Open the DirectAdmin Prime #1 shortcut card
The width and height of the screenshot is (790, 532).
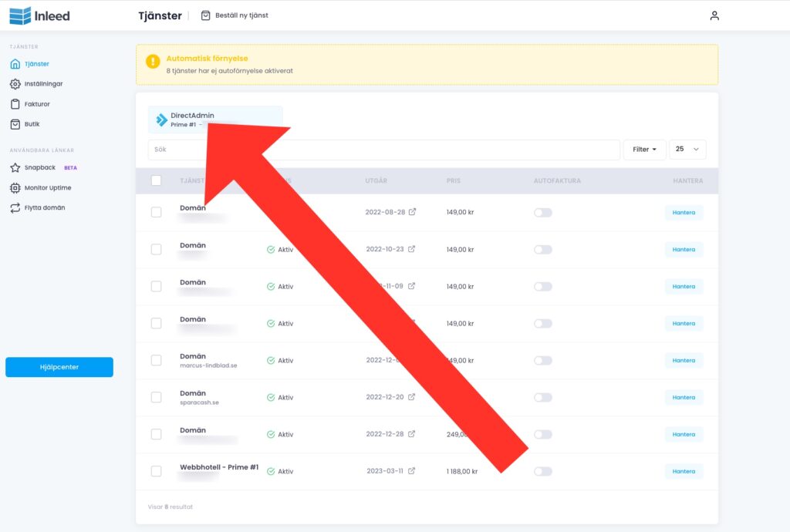(x=215, y=120)
